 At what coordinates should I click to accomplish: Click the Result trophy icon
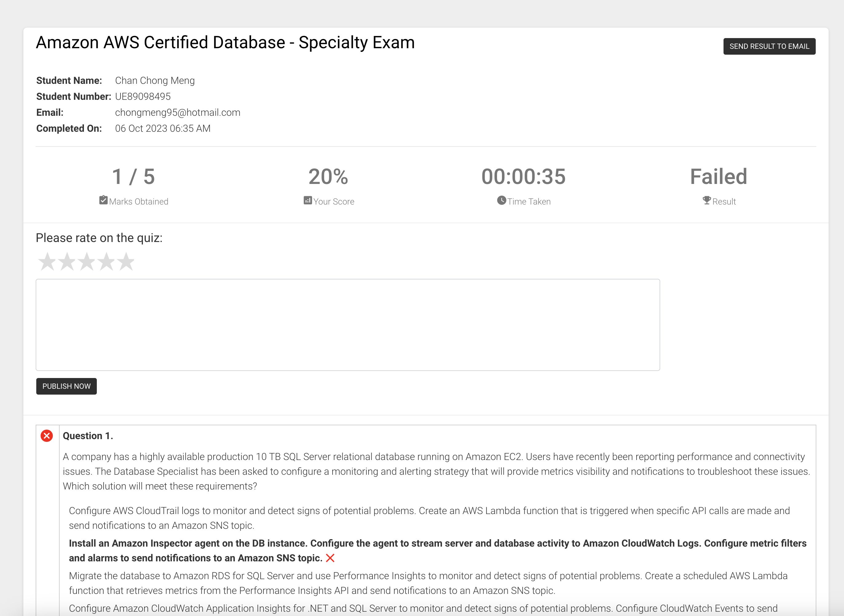click(707, 200)
